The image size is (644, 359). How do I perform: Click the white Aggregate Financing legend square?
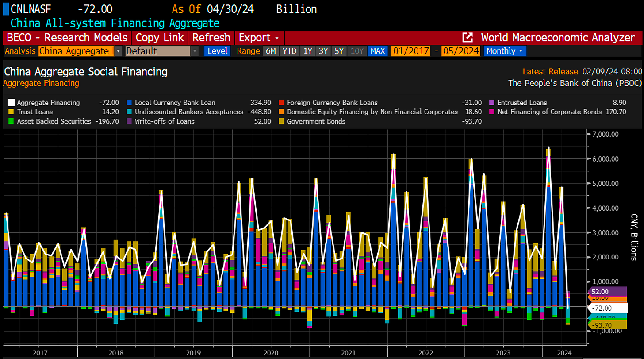point(11,103)
